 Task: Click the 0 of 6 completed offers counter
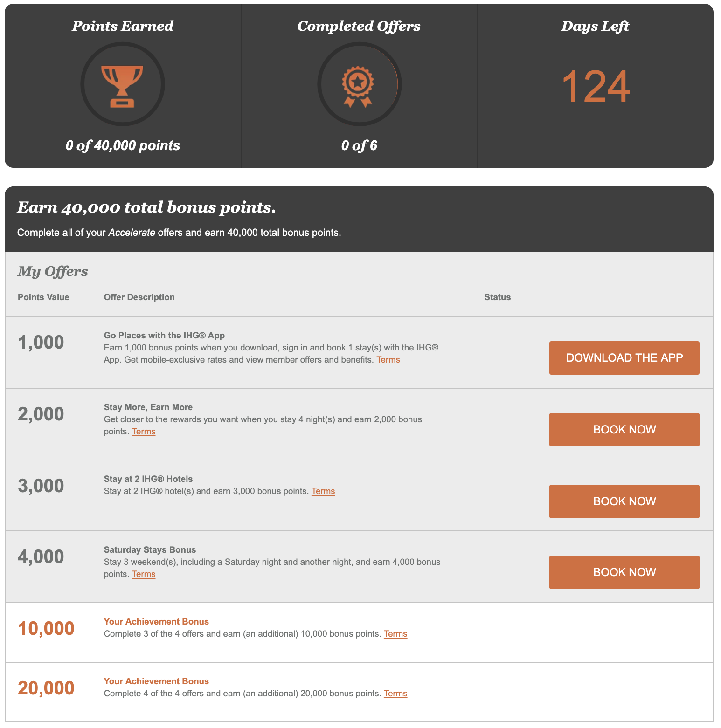point(359,145)
